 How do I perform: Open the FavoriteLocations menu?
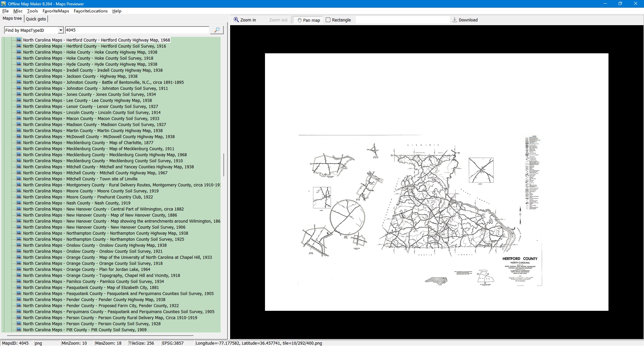(91, 11)
